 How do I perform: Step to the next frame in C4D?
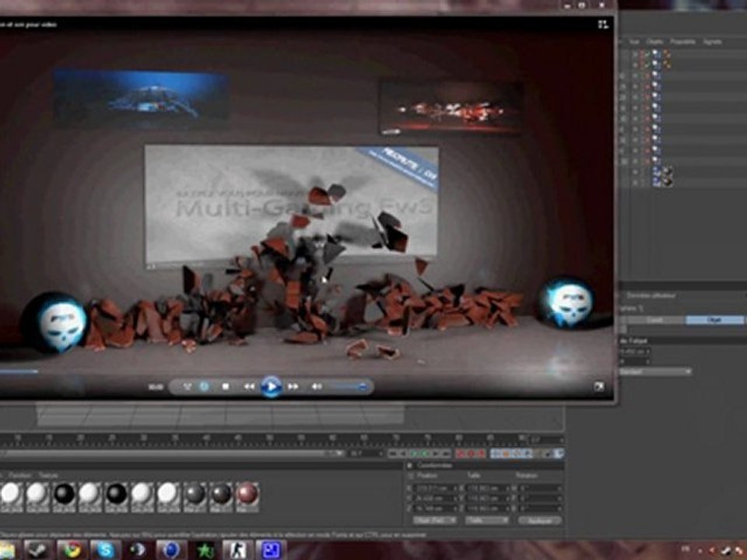pos(436,453)
